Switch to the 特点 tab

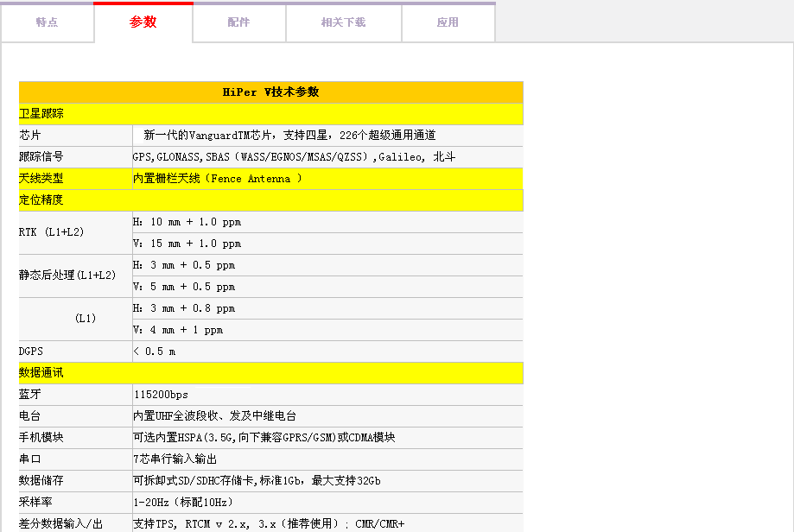tap(48, 22)
